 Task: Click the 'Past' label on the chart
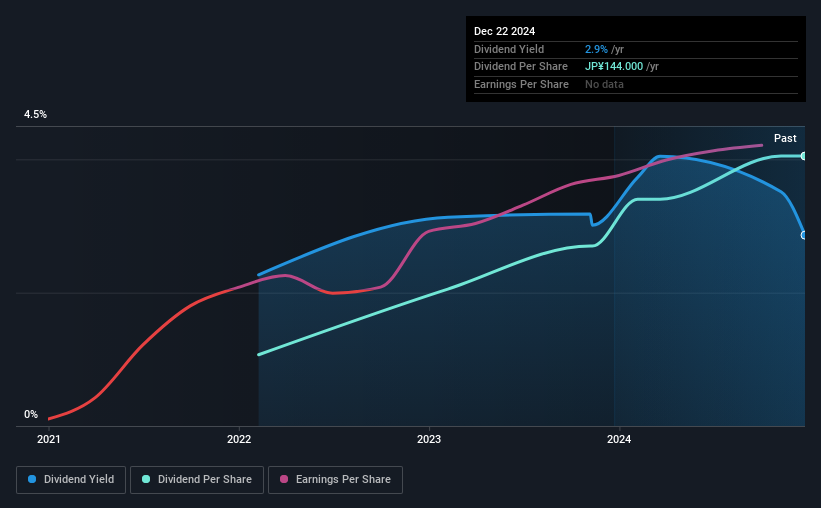click(x=785, y=138)
